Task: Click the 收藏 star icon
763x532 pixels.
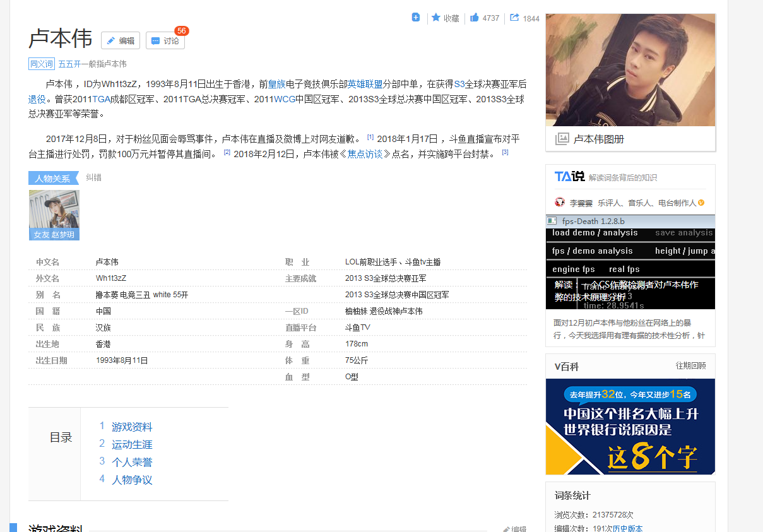Action: pyautogui.click(x=435, y=18)
